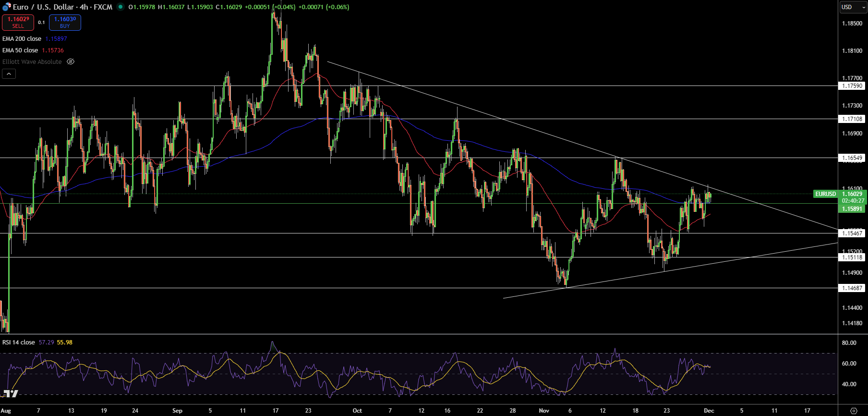Click the Low value L1.15903

pyautogui.click(x=200, y=7)
